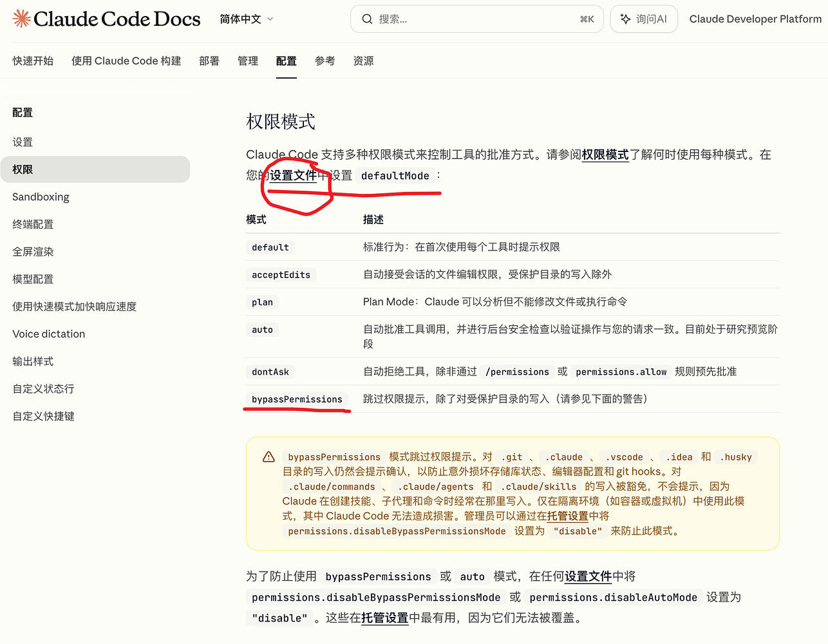Click the .git code in the warning
The width and height of the screenshot is (828, 644).
pos(512,457)
